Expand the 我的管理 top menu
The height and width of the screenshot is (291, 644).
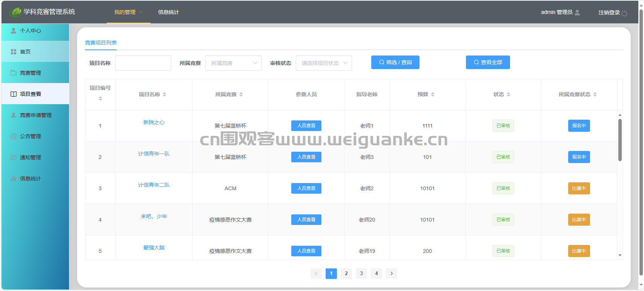point(128,12)
